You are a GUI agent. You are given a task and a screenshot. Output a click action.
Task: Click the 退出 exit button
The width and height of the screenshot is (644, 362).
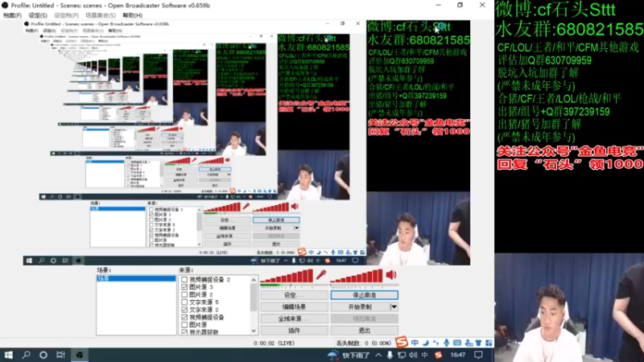click(x=365, y=331)
